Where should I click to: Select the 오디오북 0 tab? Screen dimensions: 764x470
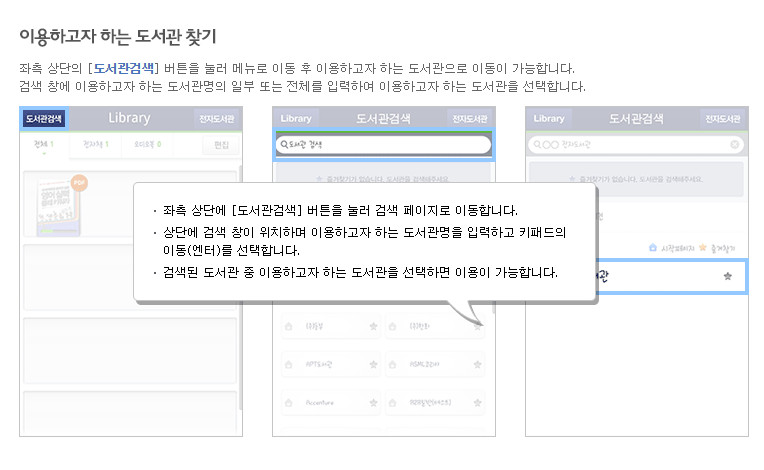pyautogui.click(x=148, y=145)
